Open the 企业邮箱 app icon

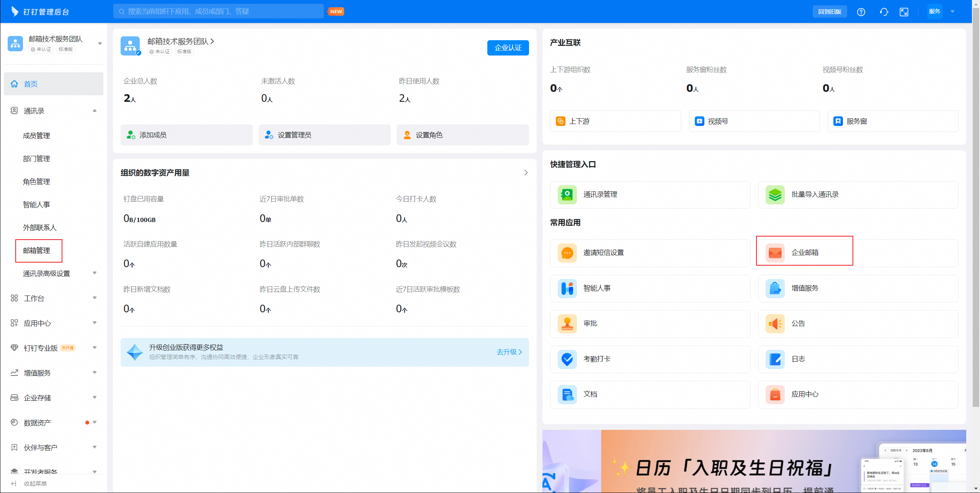click(775, 252)
